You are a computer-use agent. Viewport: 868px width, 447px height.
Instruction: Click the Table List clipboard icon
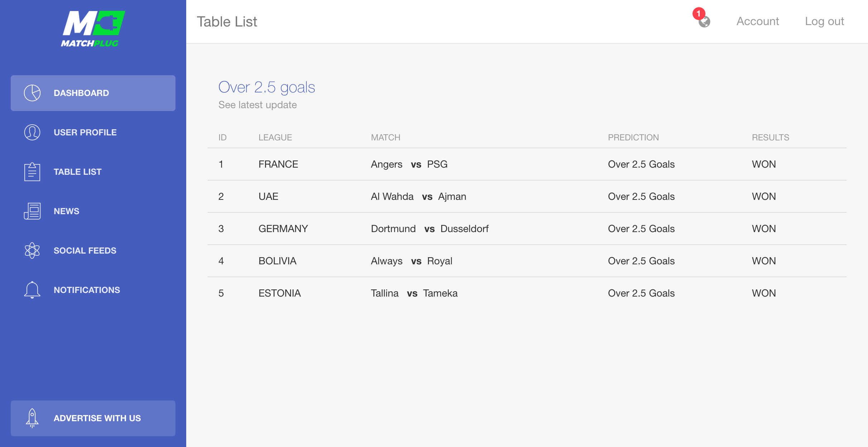pyautogui.click(x=32, y=172)
